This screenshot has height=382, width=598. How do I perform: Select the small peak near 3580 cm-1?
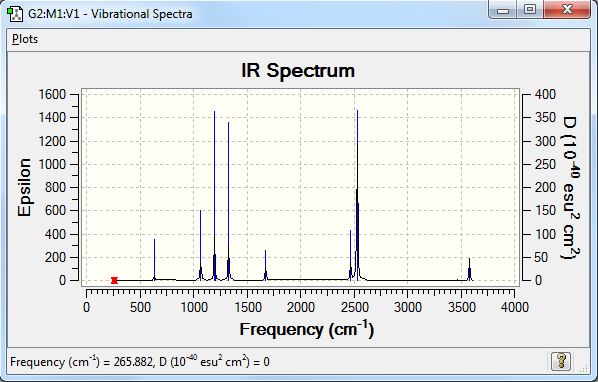469,270
